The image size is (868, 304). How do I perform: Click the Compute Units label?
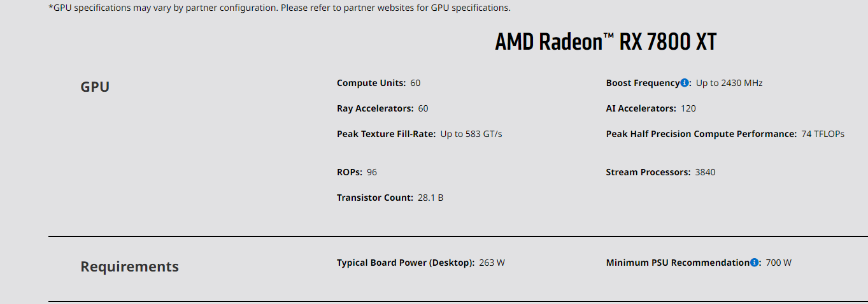(x=371, y=83)
